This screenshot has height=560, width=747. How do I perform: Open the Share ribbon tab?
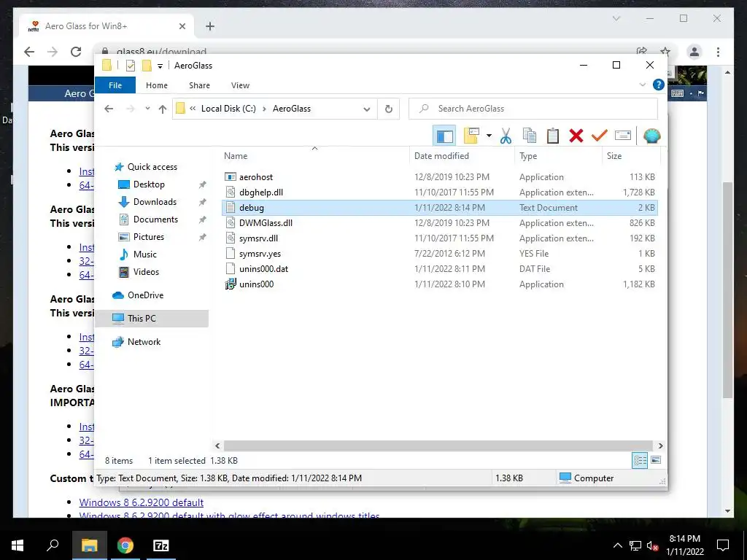tap(199, 85)
